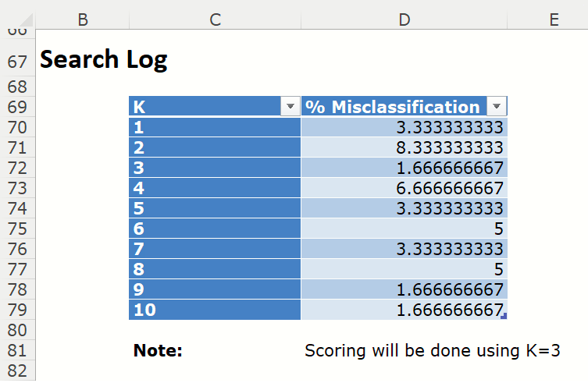The width and height of the screenshot is (588, 383).
Task: Open the K column filter dropdown
Action: (290, 107)
